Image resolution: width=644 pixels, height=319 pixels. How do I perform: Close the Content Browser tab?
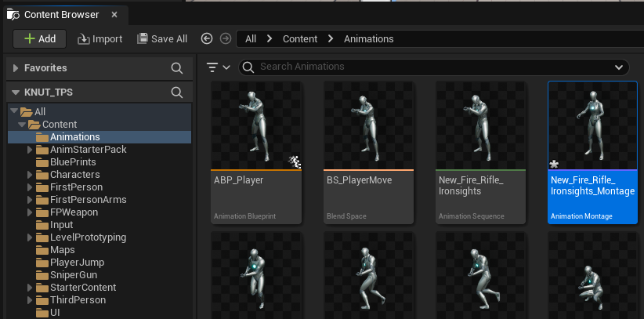[114, 15]
